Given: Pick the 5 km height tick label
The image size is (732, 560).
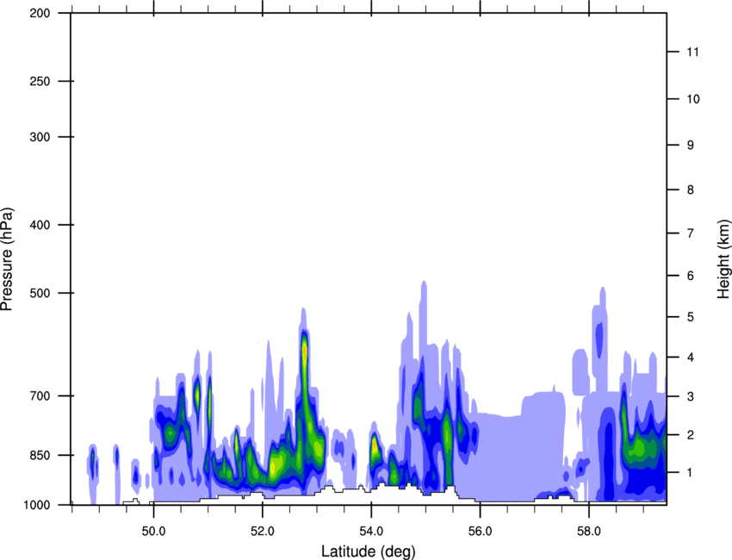Looking at the screenshot, I should 691,317.
